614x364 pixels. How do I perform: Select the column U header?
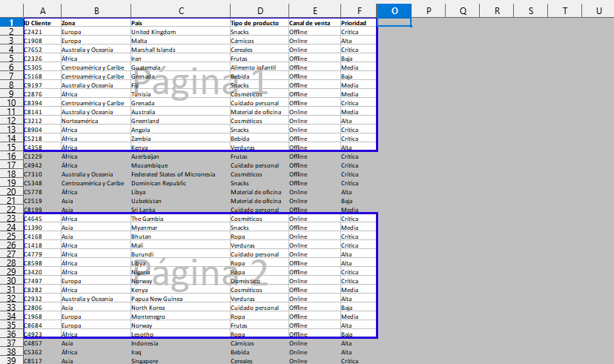(598, 10)
